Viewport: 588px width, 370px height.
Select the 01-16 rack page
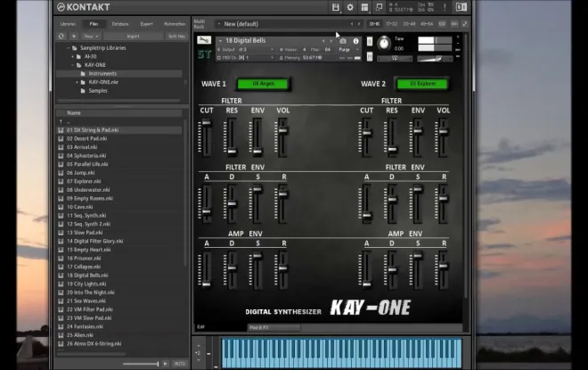(x=374, y=24)
